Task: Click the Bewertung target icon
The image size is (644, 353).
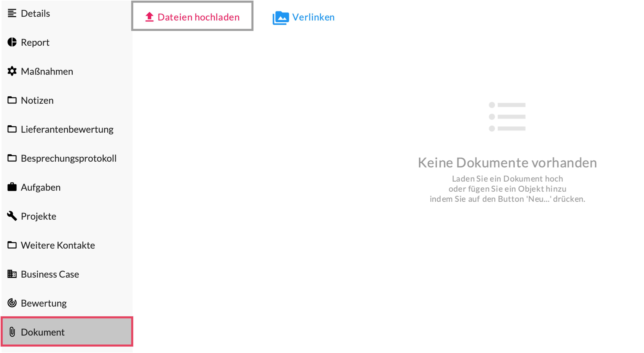Action: click(x=12, y=303)
